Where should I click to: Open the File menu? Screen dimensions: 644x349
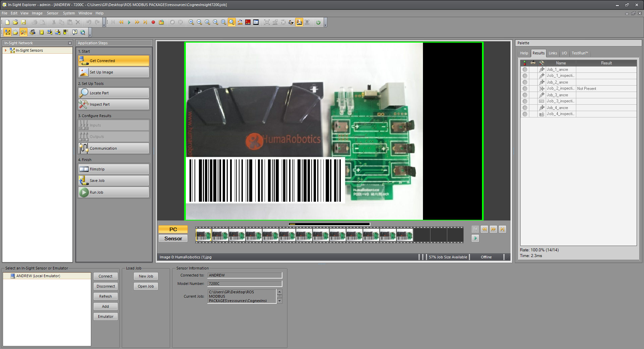(5, 13)
